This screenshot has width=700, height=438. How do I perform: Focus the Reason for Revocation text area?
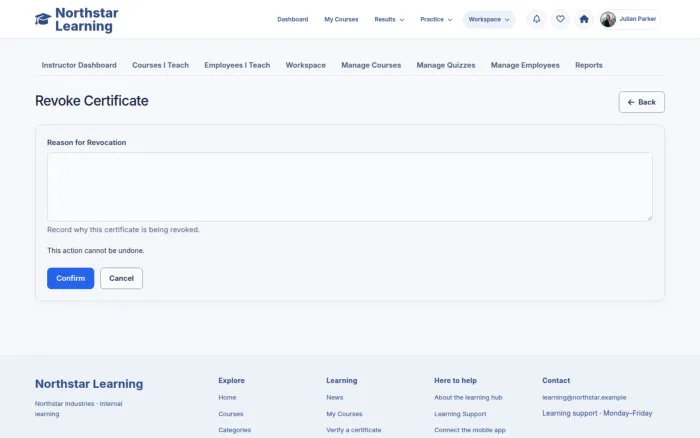point(350,187)
